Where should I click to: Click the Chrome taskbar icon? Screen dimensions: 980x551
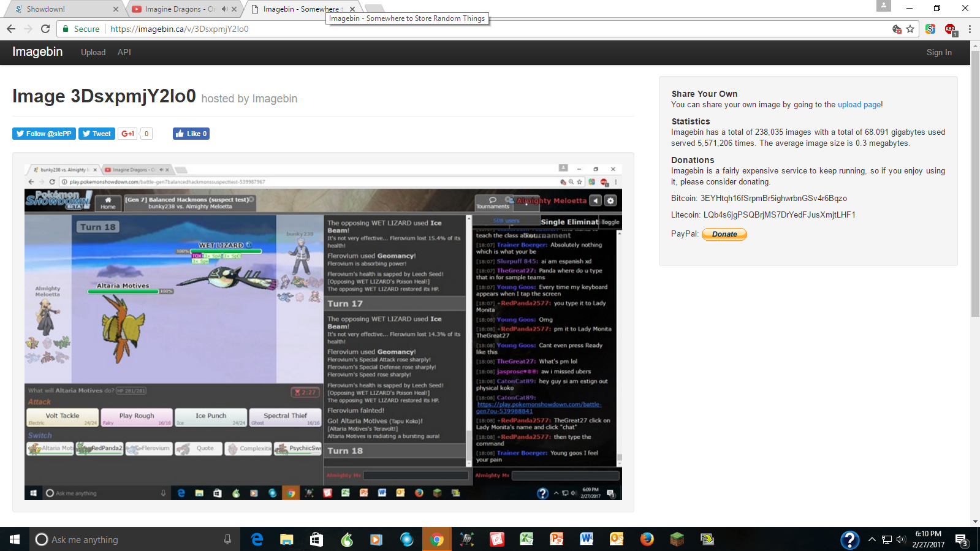(436, 539)
